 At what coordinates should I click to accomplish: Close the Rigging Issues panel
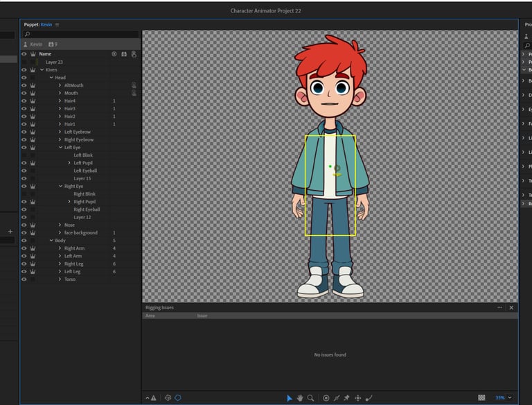(x=511, y=307)
